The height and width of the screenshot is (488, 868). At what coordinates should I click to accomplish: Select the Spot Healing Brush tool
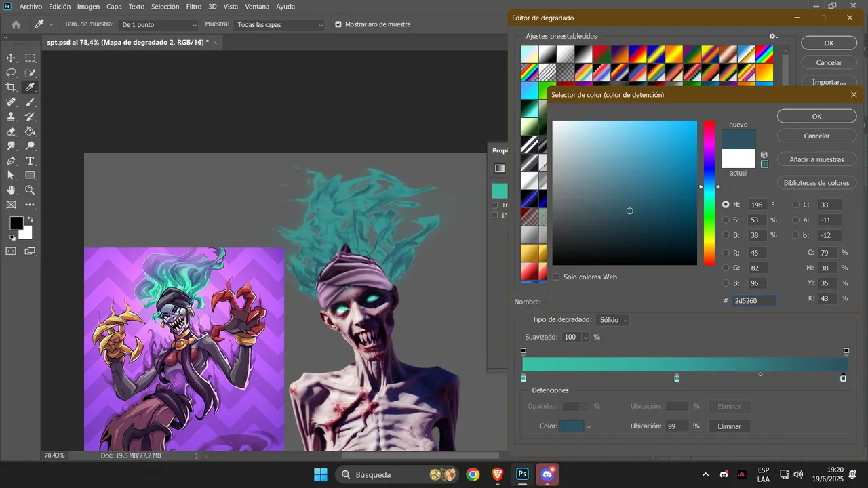(x=11, y=102)
